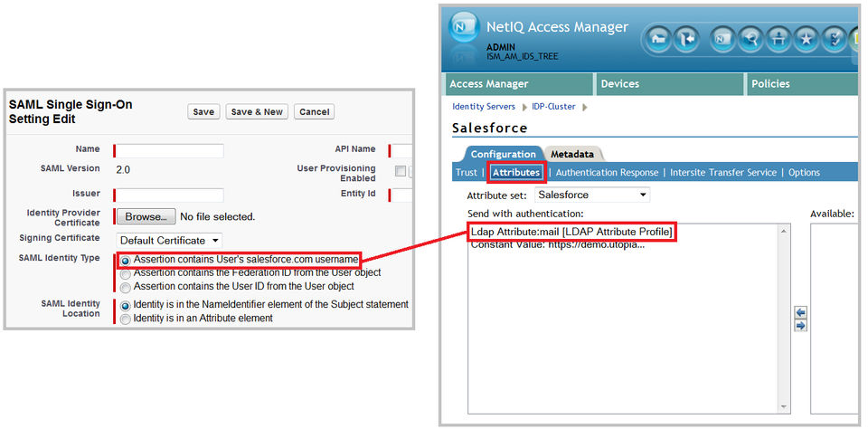Open the Options sub-tab

(804, 172)
